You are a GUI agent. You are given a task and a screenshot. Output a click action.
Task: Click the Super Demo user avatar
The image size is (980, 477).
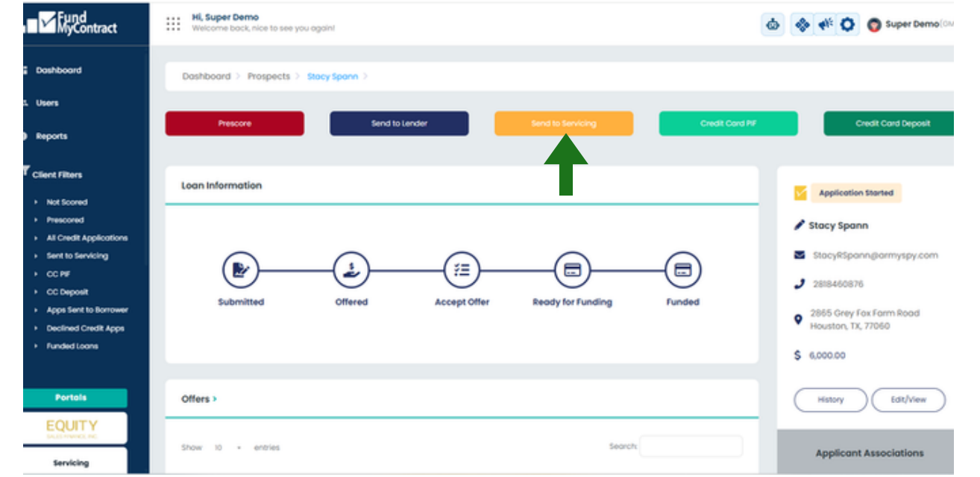pos(874,25)
